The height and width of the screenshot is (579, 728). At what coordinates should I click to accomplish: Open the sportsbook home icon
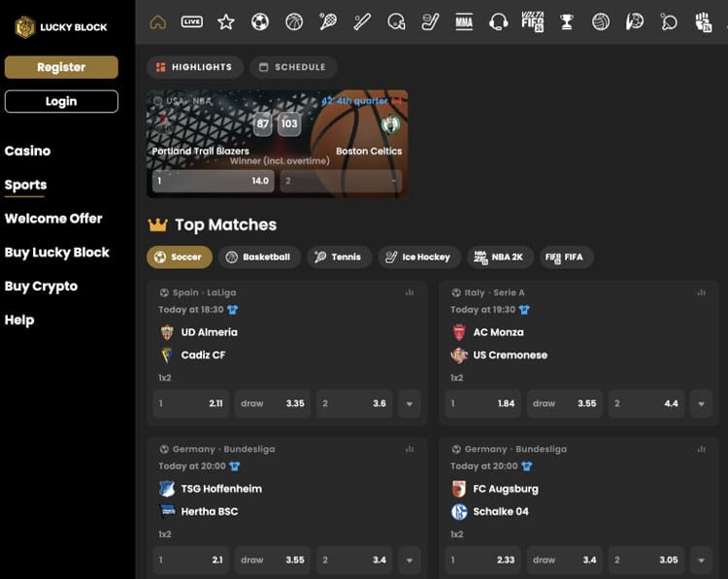click(x=158, y=21)
